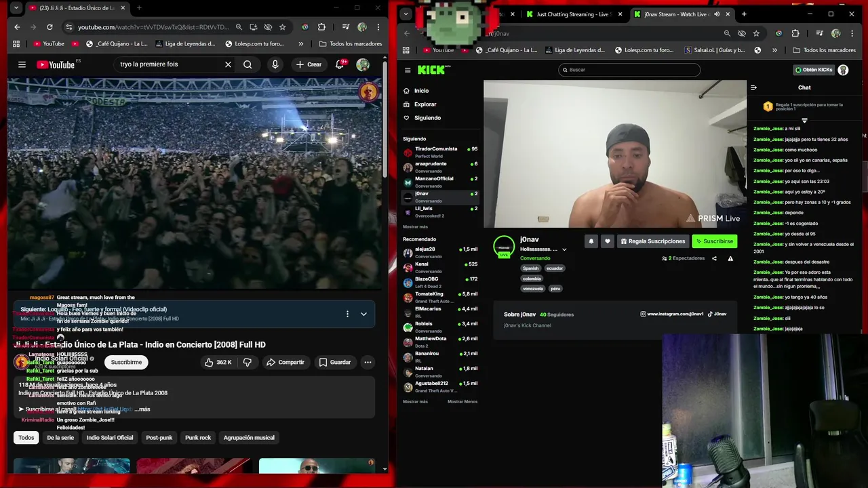Click the Kick Buscar search field
The width and height of the screenshot is (868, 488).
(629, 70)
